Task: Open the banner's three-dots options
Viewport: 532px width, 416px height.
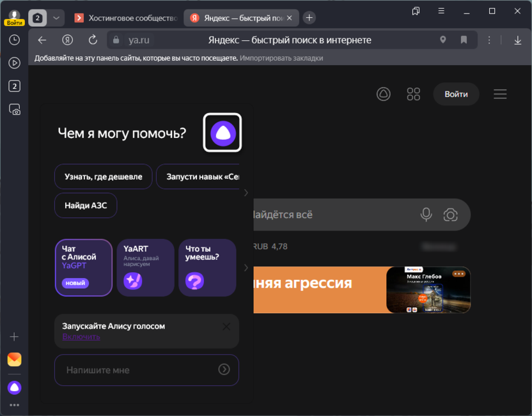Action: pyautogui.click(x=458, y=273)
